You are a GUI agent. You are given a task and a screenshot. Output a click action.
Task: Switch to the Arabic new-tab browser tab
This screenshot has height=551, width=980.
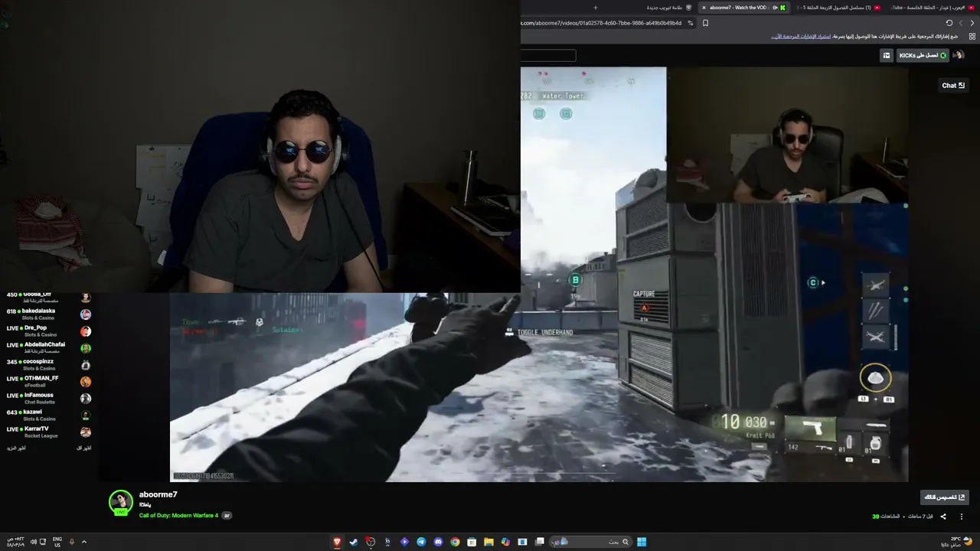[668, 8]
